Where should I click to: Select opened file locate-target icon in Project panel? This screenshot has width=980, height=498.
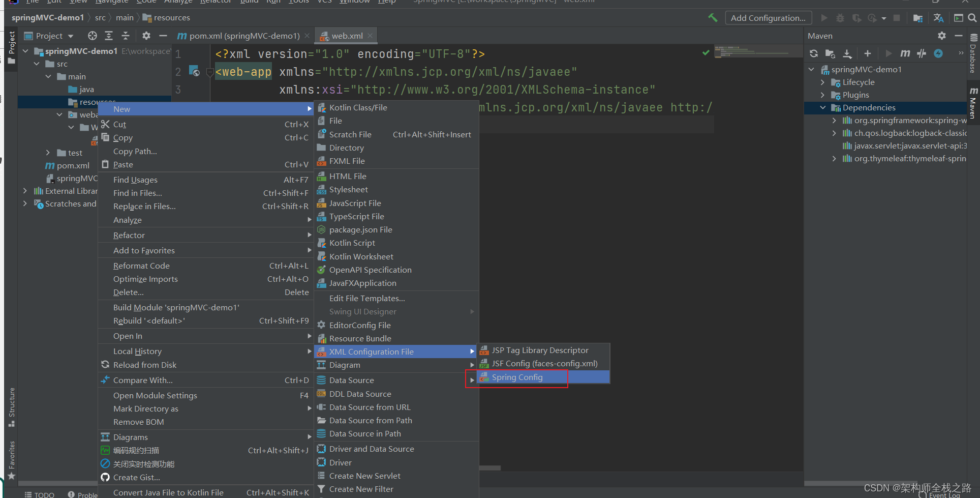coord(92,36)
